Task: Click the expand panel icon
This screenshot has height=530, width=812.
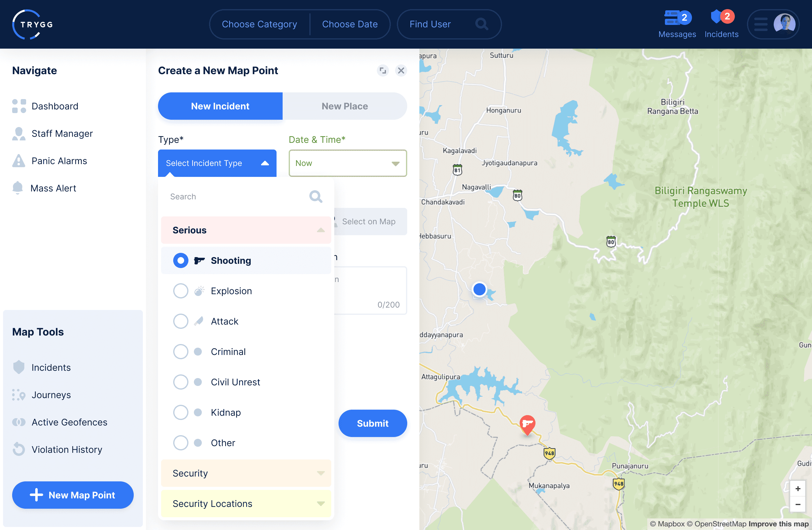Action: coord(383,71)
